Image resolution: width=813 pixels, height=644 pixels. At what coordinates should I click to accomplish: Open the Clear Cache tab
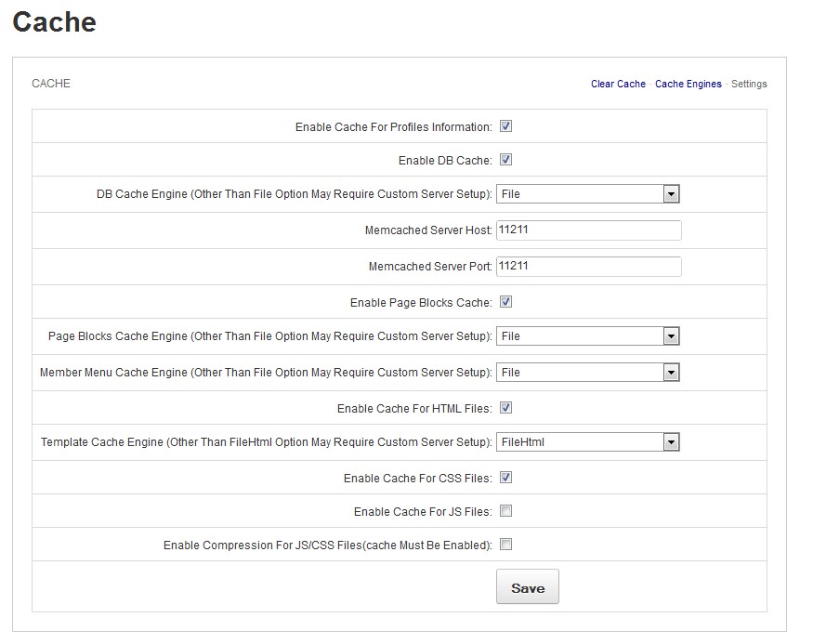pyautogui.click(x=618, y=85)
